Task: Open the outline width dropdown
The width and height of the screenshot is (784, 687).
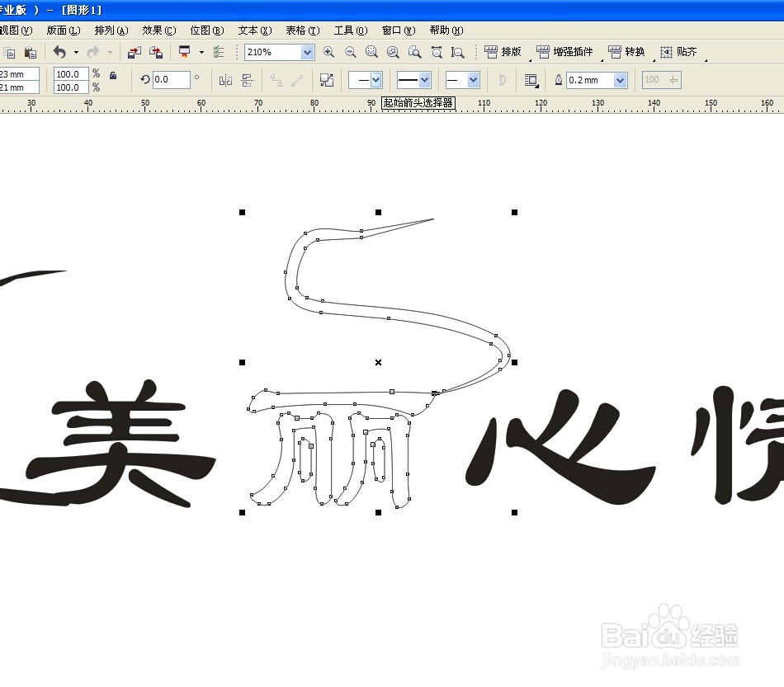Action: point(621,80)
